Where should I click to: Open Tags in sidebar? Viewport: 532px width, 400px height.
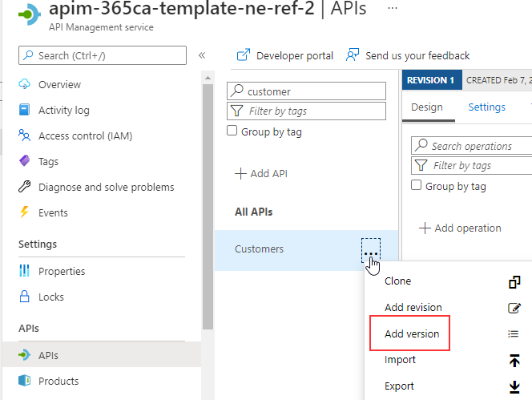tap(48, 162)
